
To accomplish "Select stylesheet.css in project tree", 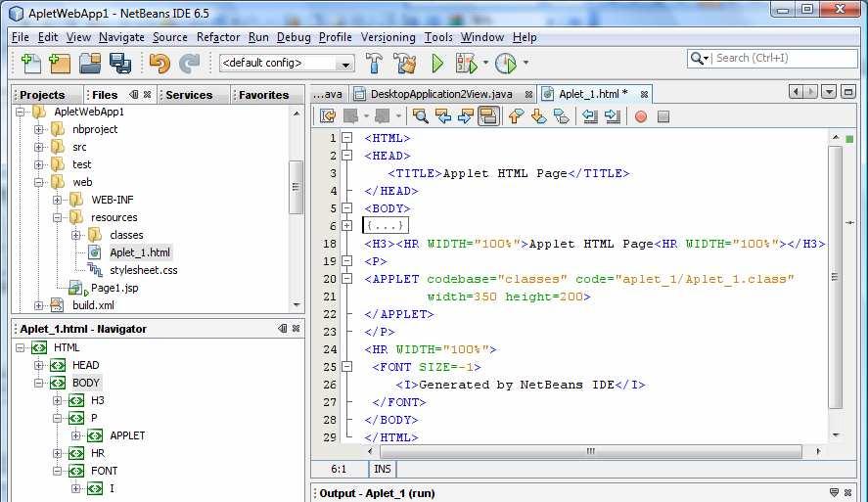I will [x=144, y=270].
